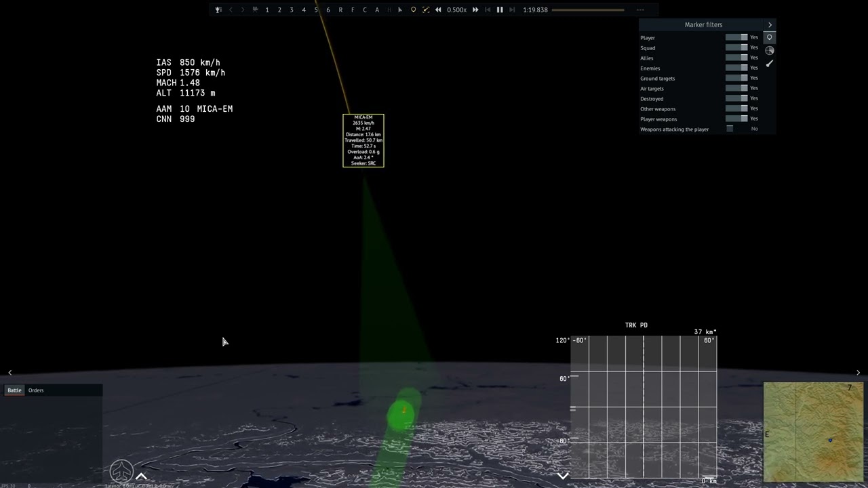The width and height of the screenshot is (868, 488).
Task: Collapse the radar display with down chevron
Action: pos(563,476)
